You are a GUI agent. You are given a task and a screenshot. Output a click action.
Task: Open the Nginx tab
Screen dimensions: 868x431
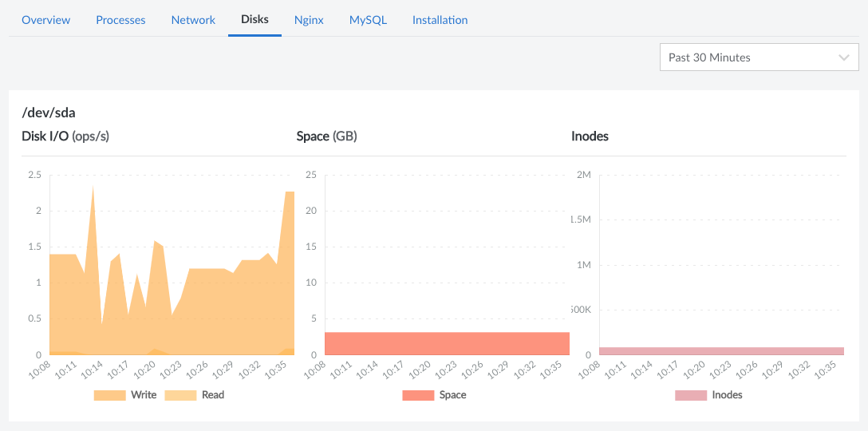309,20
